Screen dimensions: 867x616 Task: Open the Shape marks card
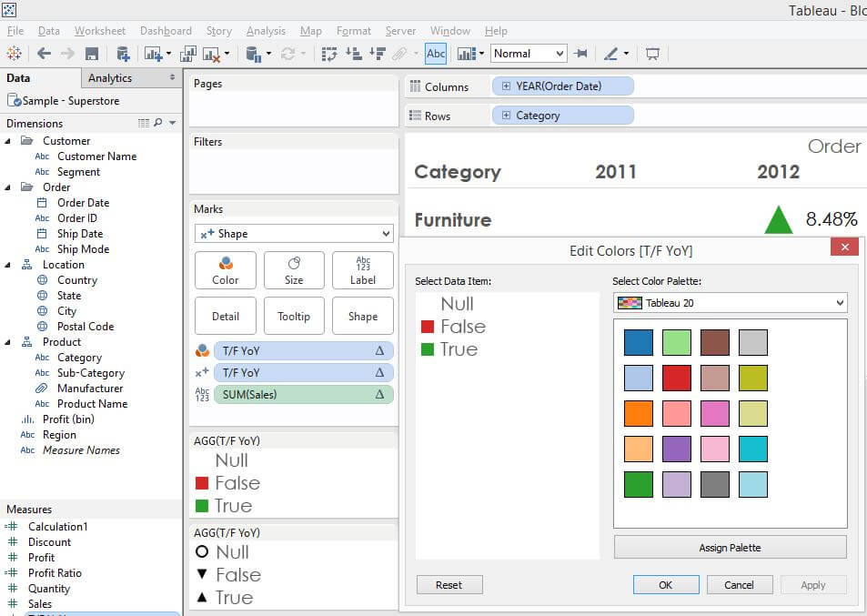(362, 316)
